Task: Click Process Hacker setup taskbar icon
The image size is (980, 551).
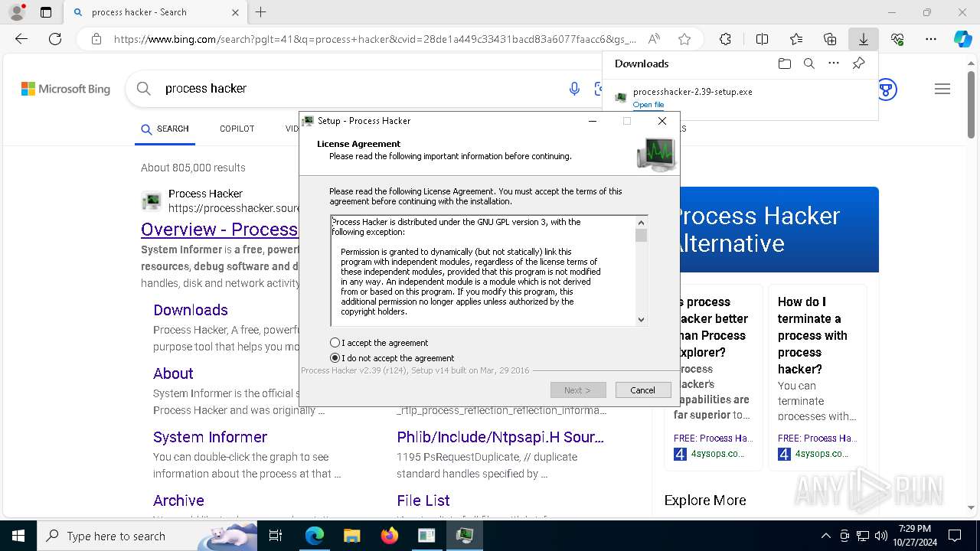Action: coord(464,536)
